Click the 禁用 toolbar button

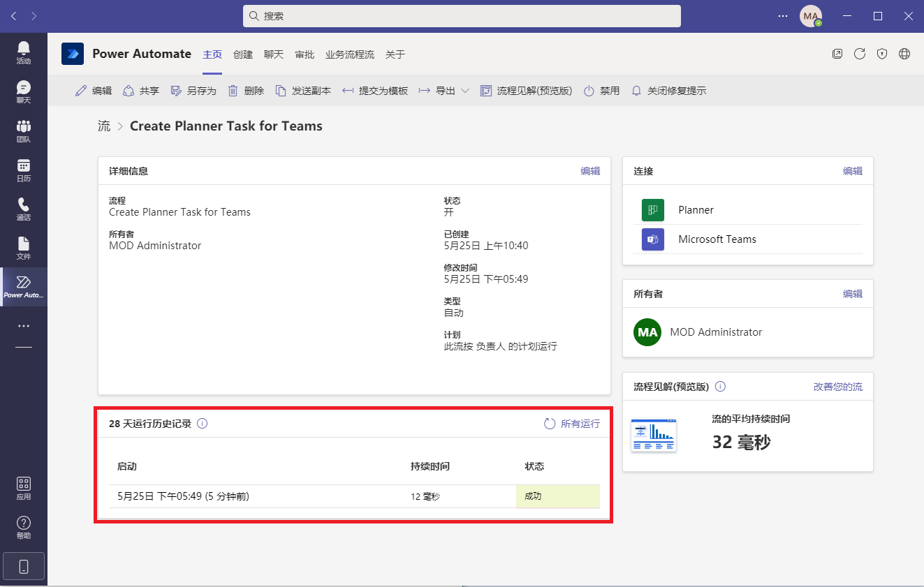pyautogui.click(x=602, y=91)
